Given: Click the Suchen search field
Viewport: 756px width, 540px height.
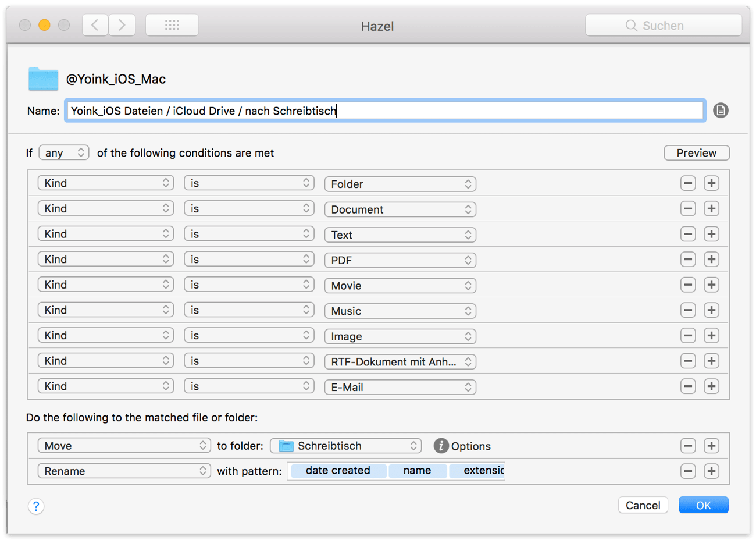Looking at the screenshot, I should pyautogui.click(x=664, y=25).
